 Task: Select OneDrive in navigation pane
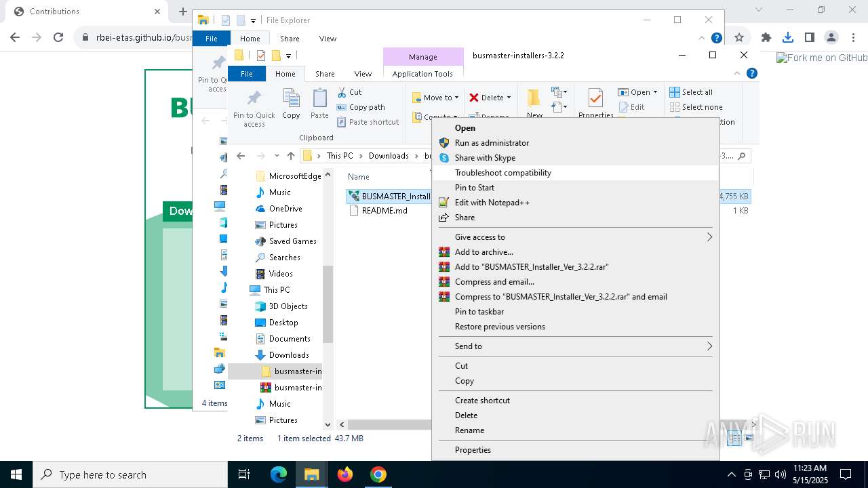(285, 209)
